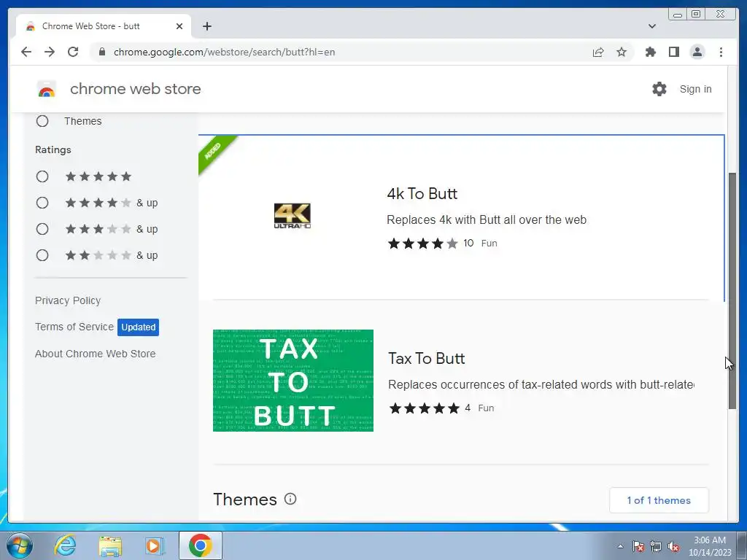The height and width of the screenshot is (560, 747).
Task: Open the 4k To Butt extension
Action: (x=422, y=194)
